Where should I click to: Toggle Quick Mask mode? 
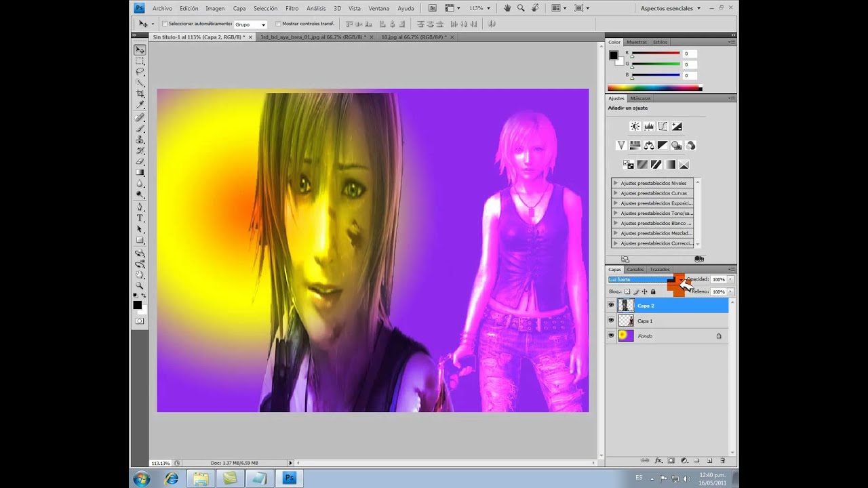140,321
